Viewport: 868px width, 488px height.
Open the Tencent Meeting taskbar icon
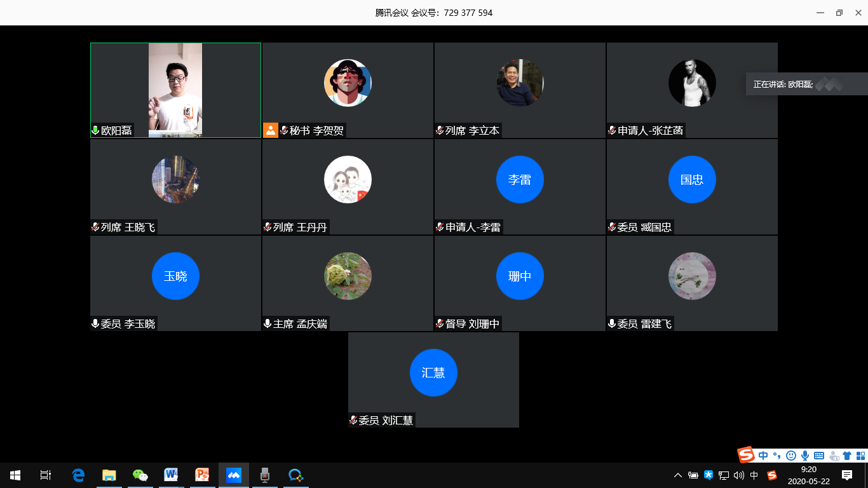(x=234, y=475)
